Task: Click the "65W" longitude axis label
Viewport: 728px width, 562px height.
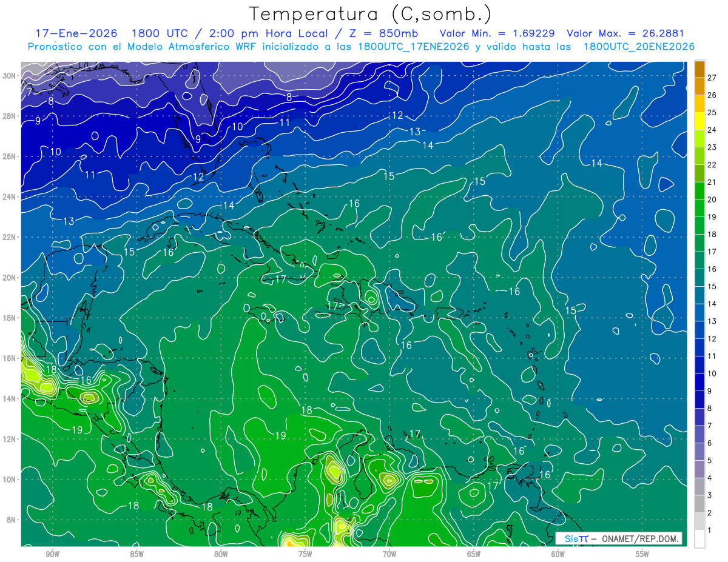Action: pos(474,554)
